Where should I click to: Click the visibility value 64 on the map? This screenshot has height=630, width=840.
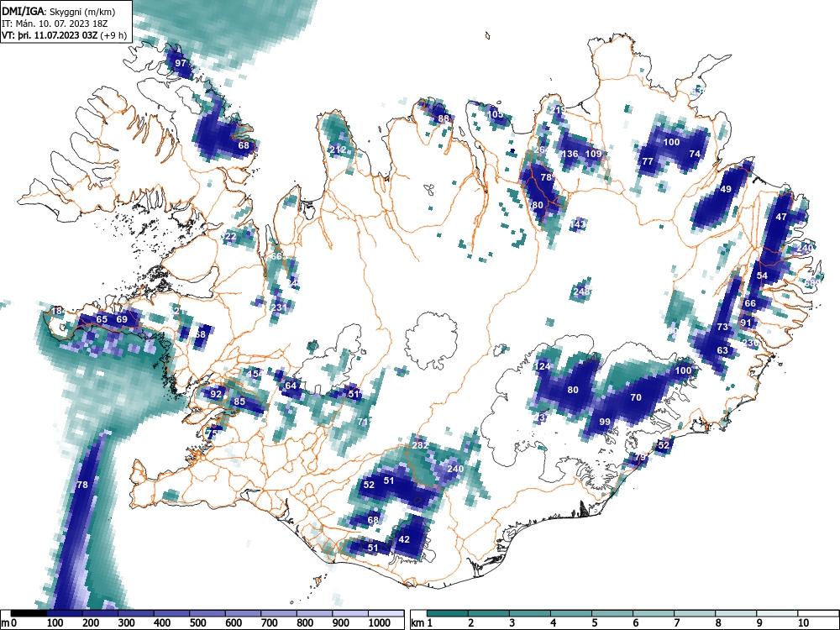coord(291,386)
